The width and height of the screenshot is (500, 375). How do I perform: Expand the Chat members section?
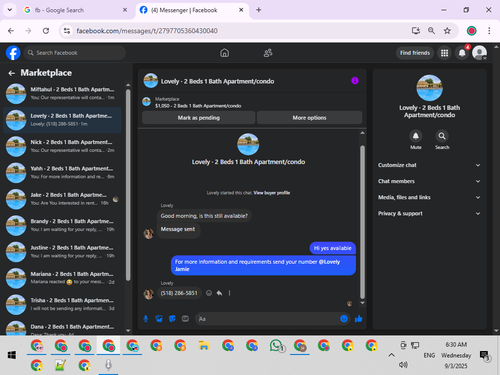[429, 181]
